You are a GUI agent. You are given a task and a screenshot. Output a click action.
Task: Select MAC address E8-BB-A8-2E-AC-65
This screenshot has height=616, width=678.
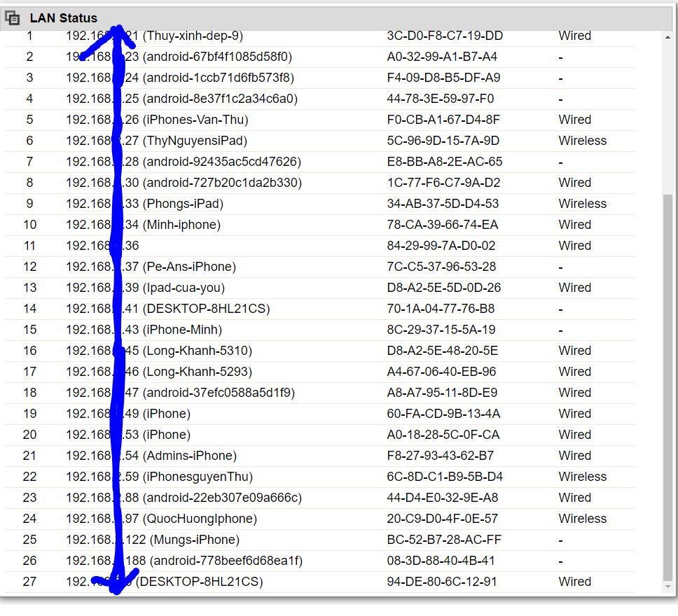445,162
